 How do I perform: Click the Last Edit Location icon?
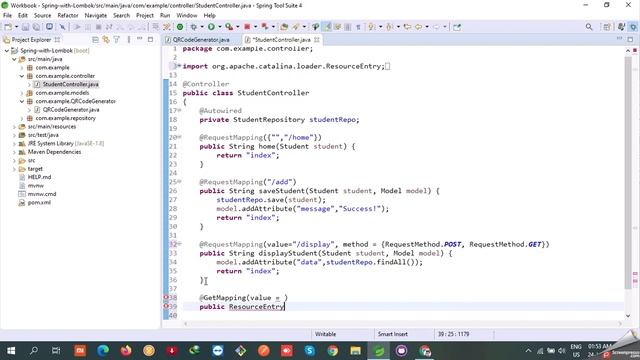coord(407,27)
